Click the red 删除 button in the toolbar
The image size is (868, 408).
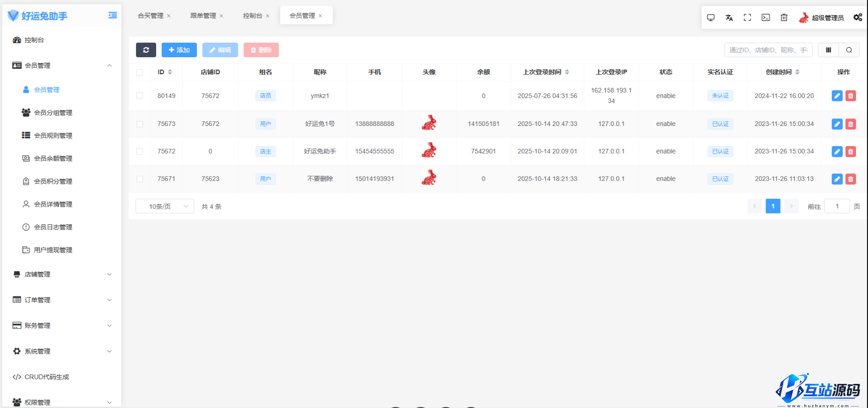[x=261, y=50]
